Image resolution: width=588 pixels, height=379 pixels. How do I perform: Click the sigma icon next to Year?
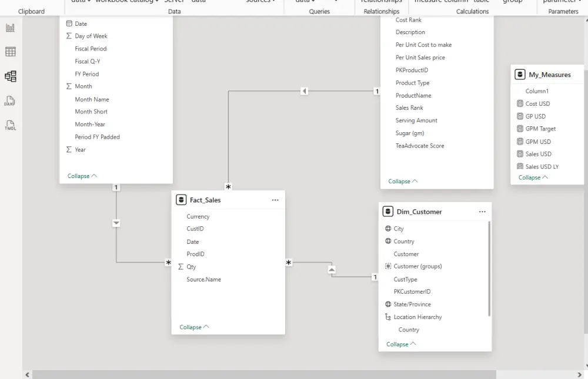click(x=69, y=150)
